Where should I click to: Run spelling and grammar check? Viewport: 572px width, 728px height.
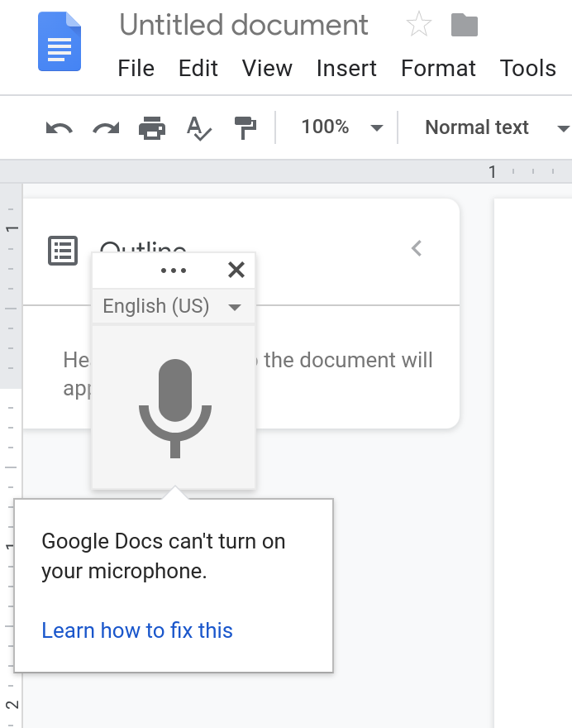pyautogui.click(x=199, y=128)
